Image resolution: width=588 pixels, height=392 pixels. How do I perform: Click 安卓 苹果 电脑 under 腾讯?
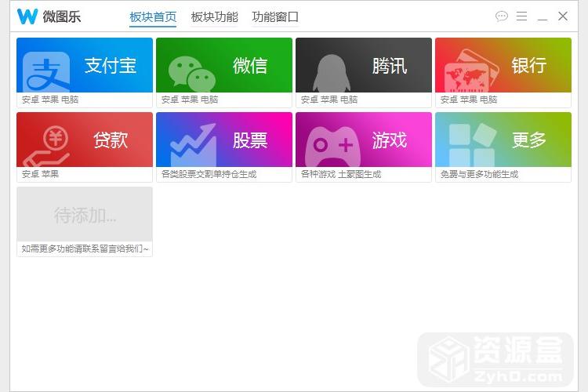coord(329,100)
